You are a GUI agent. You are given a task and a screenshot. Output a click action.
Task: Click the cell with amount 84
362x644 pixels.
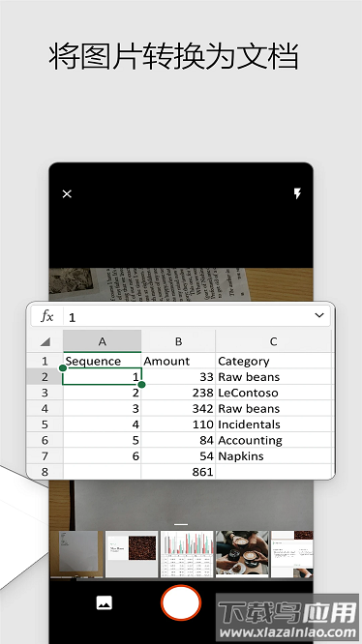point(178,440)
